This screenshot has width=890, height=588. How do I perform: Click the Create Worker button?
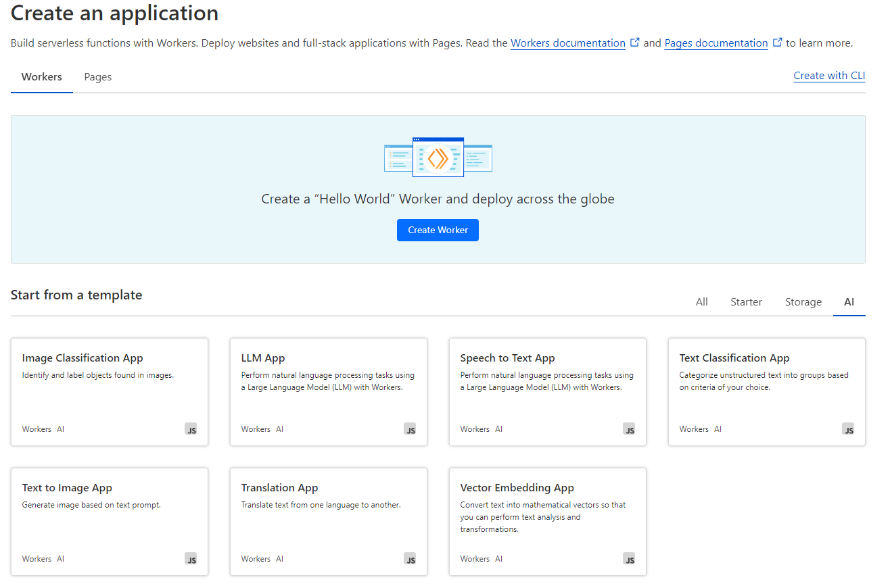coord(438,230)
